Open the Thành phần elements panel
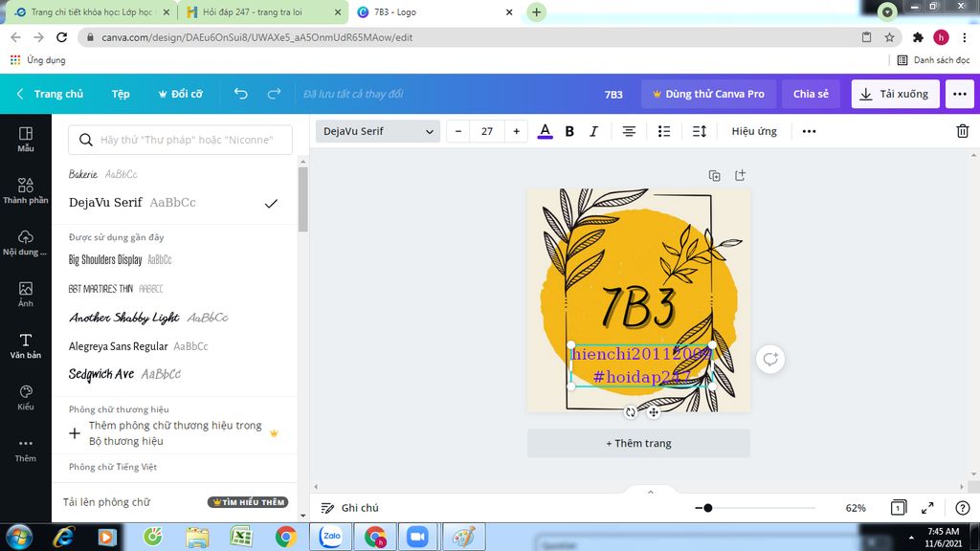Image resolution: width=980 pixels, height=551 pixels. coord(26,190)
